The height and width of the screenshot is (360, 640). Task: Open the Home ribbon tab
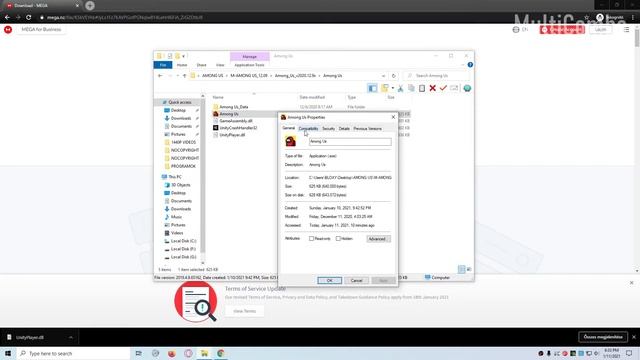[182, 65]
